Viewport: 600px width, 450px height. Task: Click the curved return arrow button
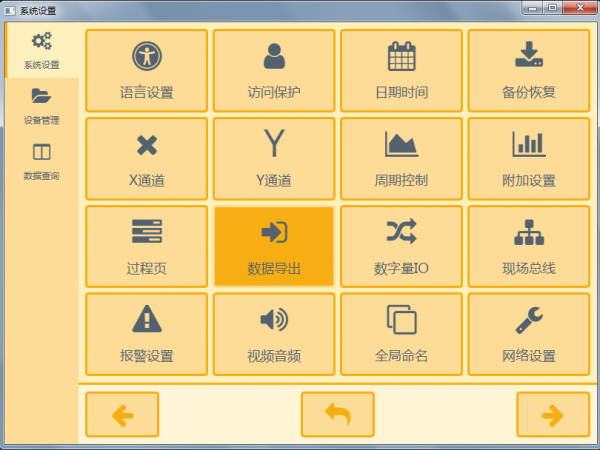coord(338,414)
